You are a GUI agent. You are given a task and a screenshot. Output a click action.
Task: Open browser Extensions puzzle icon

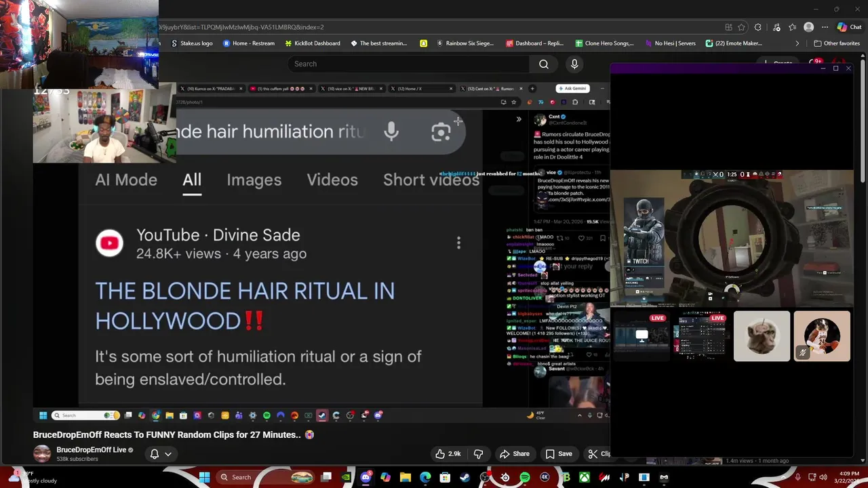758,27
